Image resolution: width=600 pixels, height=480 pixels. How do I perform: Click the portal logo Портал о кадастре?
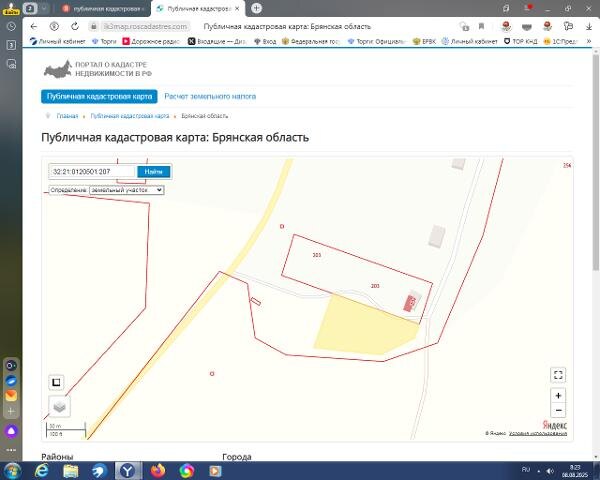tap(98, 69)
